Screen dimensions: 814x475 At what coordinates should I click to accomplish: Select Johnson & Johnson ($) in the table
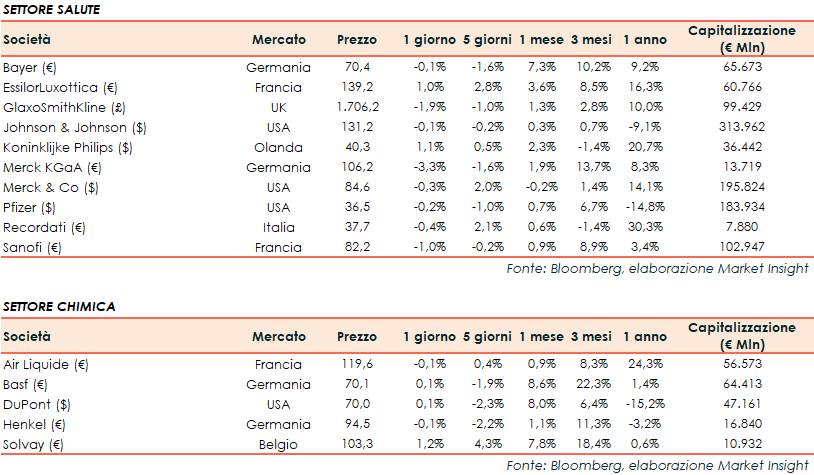coord(67,128)
